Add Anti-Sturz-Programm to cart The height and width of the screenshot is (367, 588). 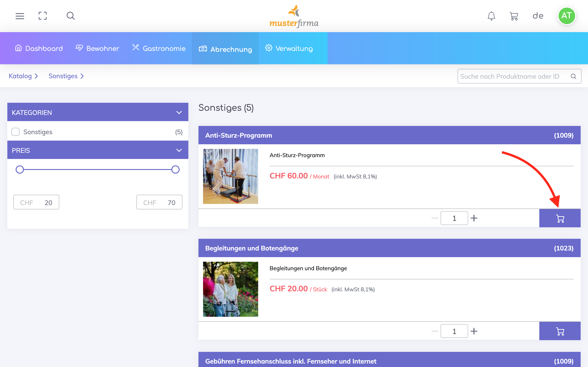560,218
